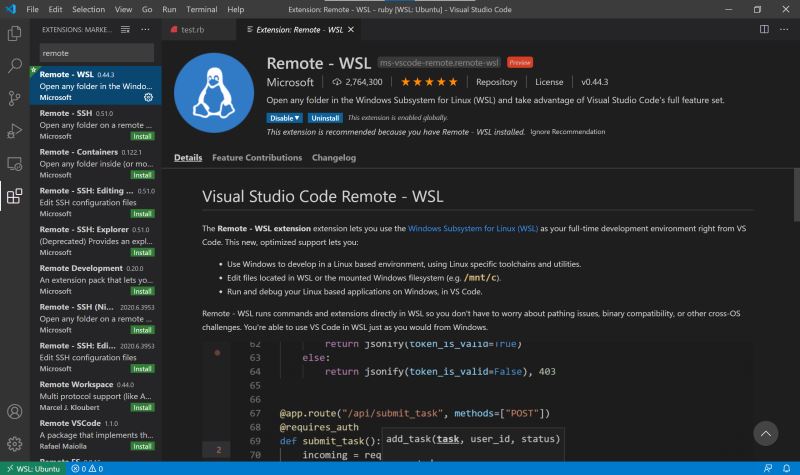
Task: Open the Remote Explorer view
Action: pyautogui.click(x=14, y=163)
